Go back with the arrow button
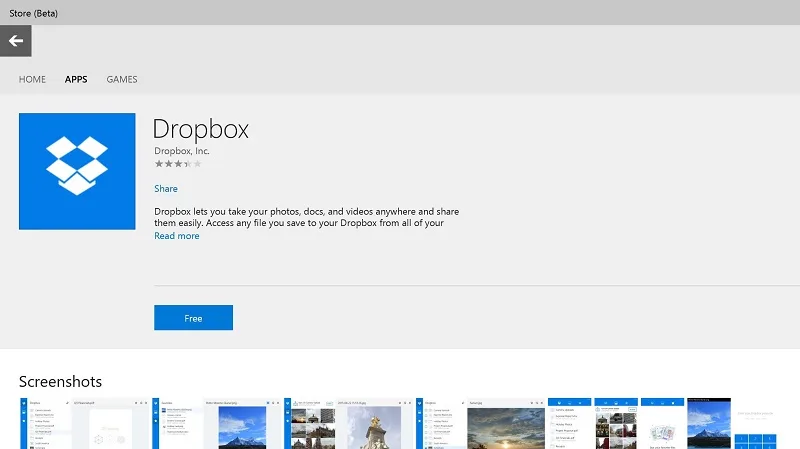The width and height of the screenshot is (800, 449). coord(16,41)
